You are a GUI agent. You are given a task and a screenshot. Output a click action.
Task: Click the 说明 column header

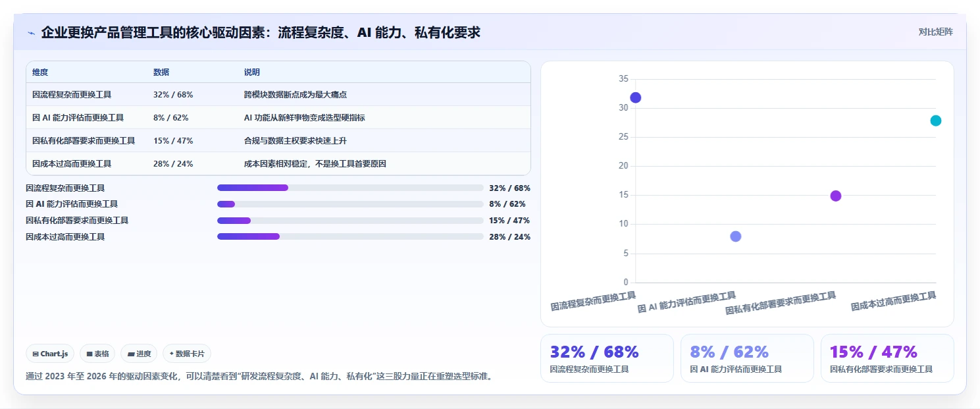[252, 72]
